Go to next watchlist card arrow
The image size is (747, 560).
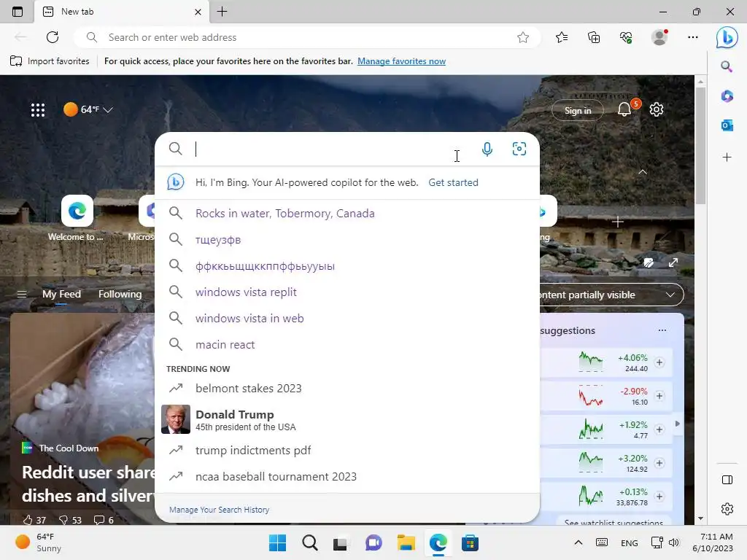click(x=677, y=424)
